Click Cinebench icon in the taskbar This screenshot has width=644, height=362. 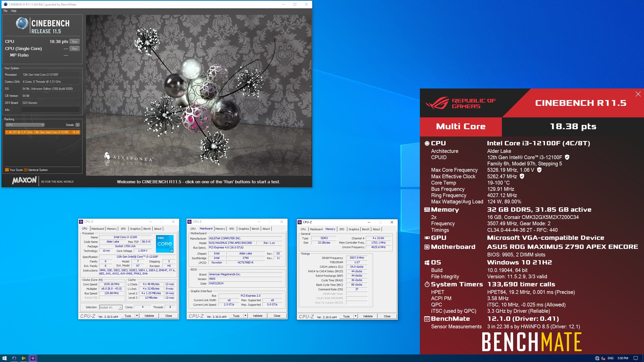pos(14,358)
